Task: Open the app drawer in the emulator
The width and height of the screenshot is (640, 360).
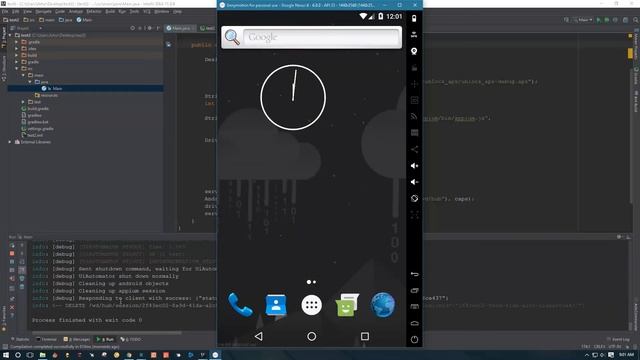Action: pyautogui.click(x=311, y=305)
